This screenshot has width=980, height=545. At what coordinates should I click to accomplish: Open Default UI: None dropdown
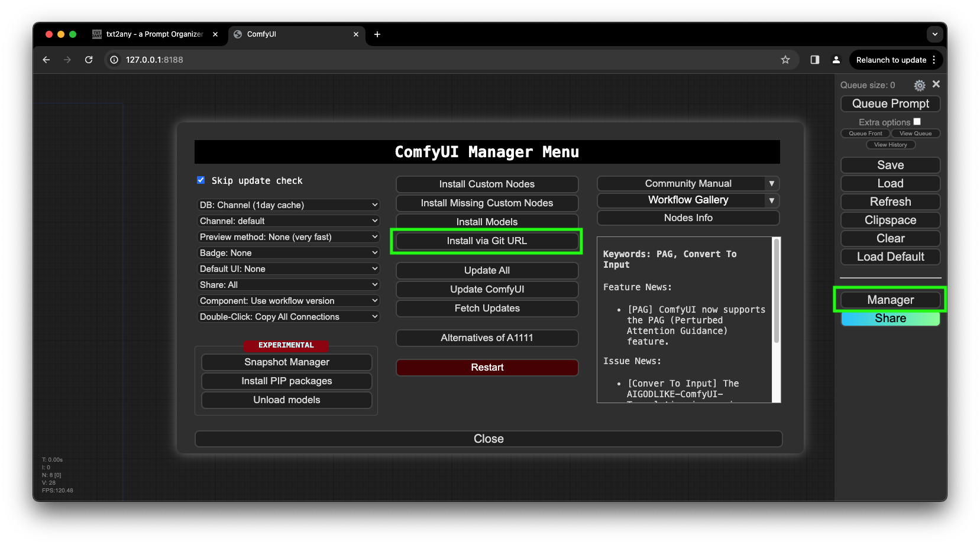[288, 269]
